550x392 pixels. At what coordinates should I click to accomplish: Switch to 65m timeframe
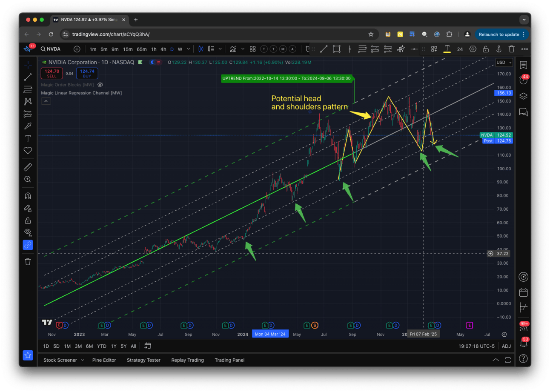[x=142, y=49]
